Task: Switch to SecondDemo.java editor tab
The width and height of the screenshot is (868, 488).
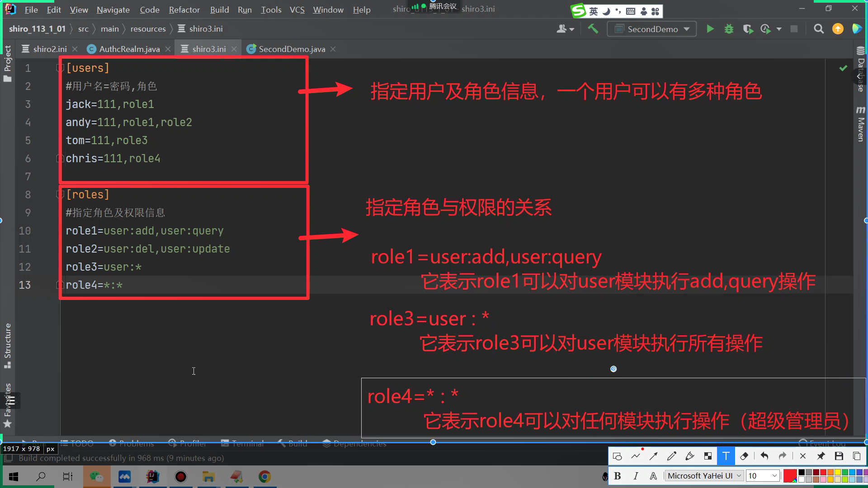Action: tap(292, 49)
